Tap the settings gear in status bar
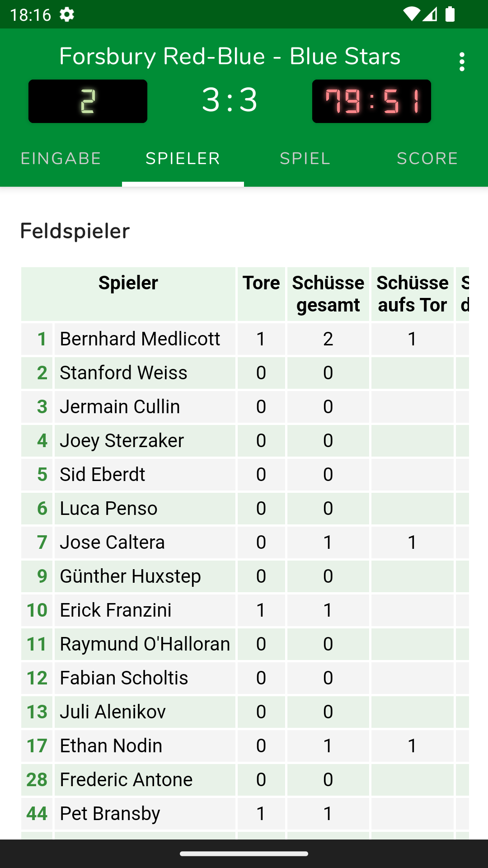Image resolution: width=488 pixels, height=868 pixels. pyautogui.click(x=67, y=14)
